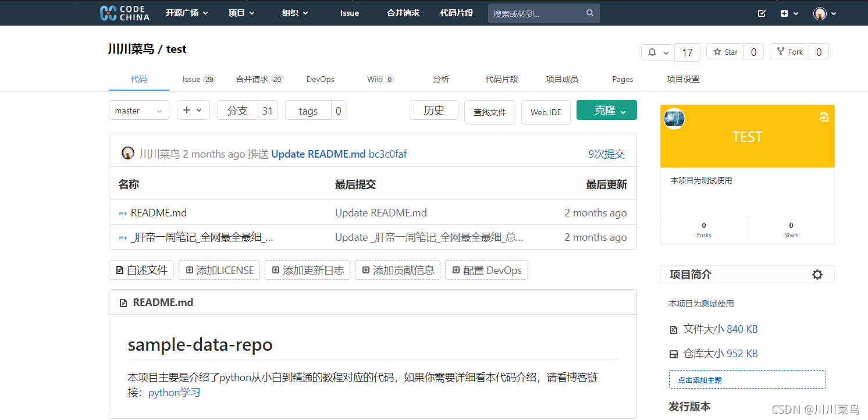This screenshot has width=868, height=420.
Task: Expand the 组织 dropdown menu
Action: 295,13
